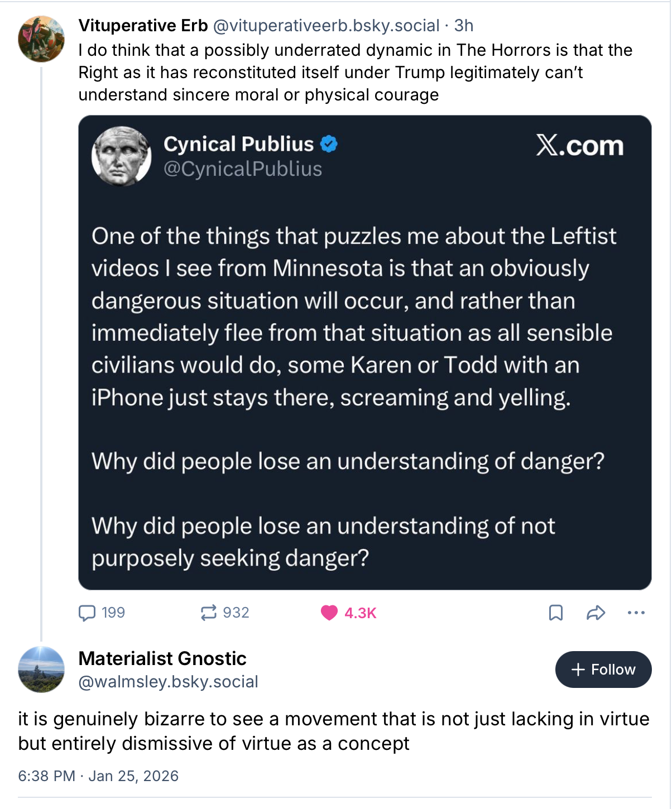Click the @walmsley.bsky.social handle
Viewport: 672px width, 809px height.
point(168,682)
